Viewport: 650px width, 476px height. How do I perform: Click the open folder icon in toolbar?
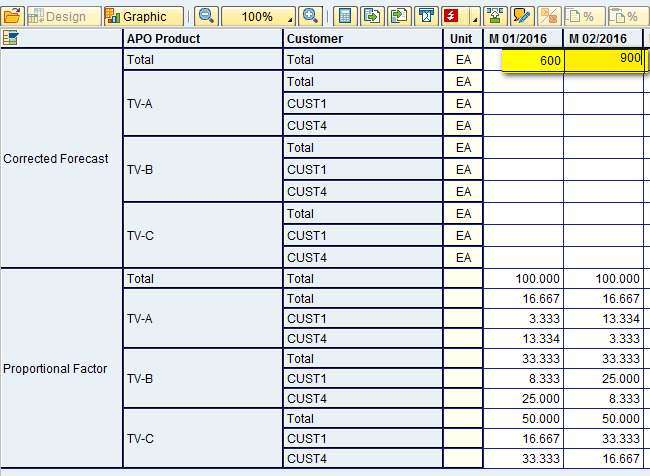coord(12,16)
